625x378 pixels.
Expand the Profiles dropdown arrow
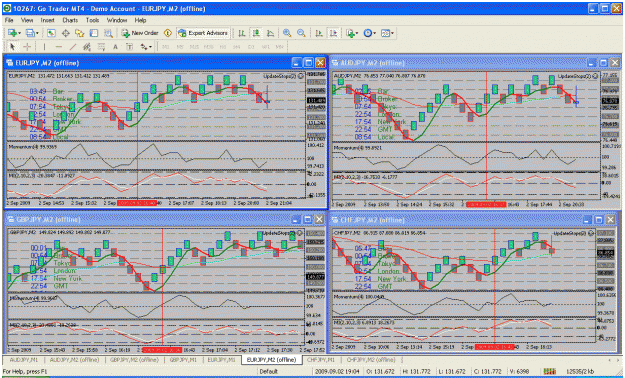(37, 33)
